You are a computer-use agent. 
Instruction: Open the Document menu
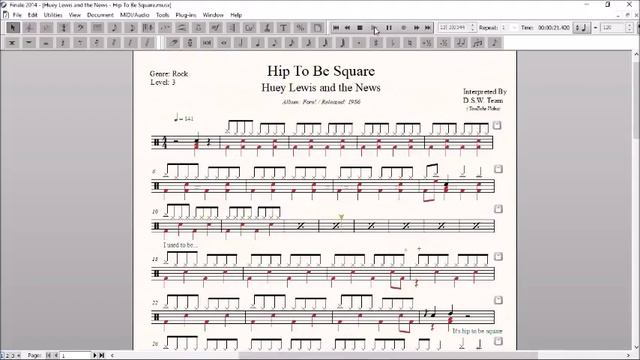100,15
